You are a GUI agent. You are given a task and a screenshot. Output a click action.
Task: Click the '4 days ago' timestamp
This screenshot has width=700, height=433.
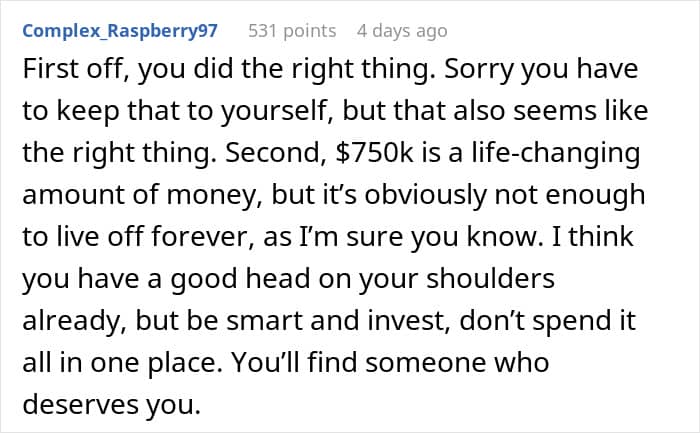click(402, 31)
